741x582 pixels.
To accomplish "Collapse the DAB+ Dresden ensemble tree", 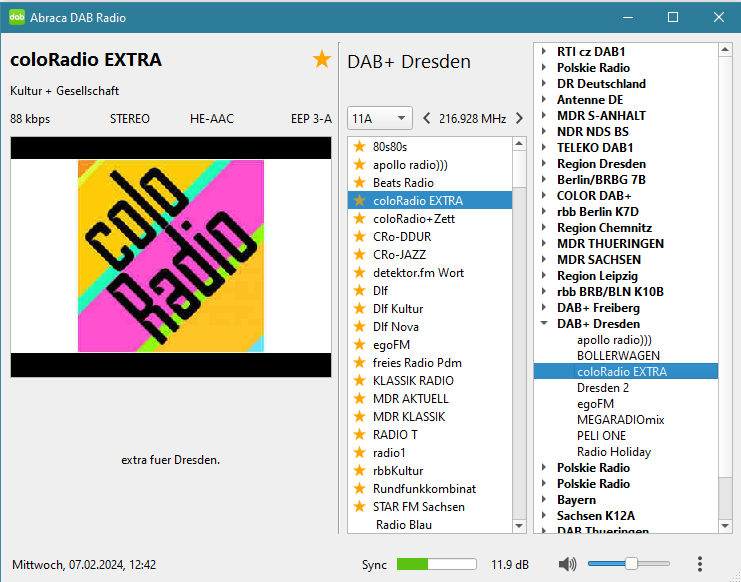I will click(544, 324).
